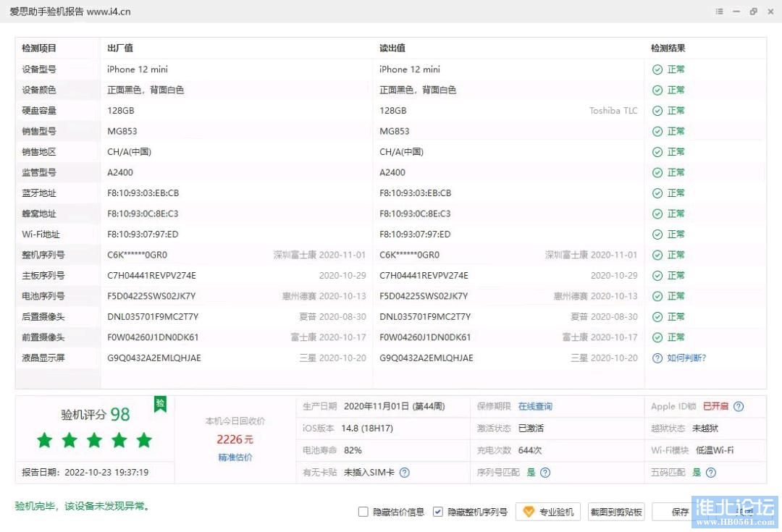Click green check icon in 后置摄像头 row
Viewport: 782px width, 532px height.
(657, 317)
